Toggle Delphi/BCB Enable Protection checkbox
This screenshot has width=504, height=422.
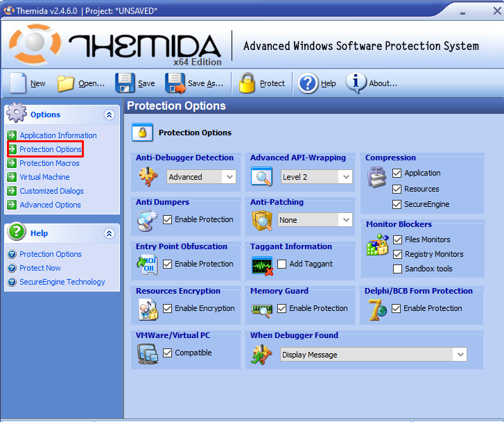pos(396,308)
